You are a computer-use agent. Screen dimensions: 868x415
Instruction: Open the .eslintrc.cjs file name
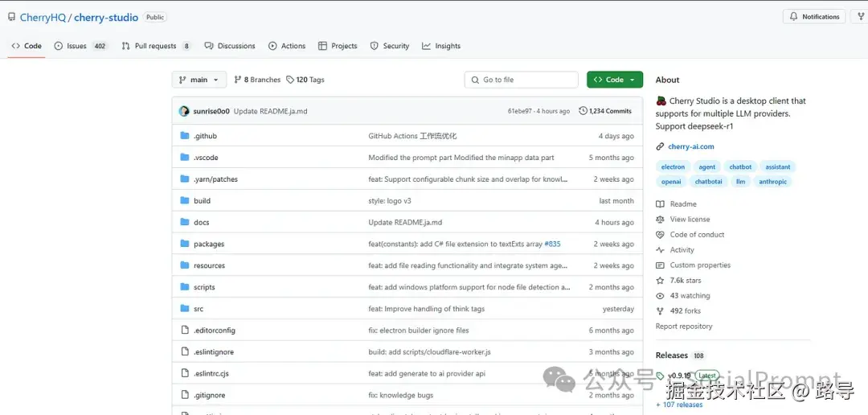tap(211, 373)
